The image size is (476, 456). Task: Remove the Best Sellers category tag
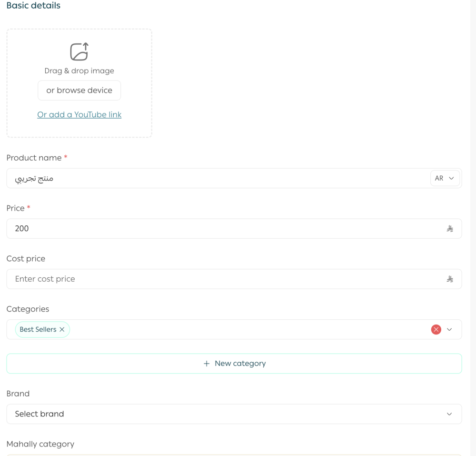(62, 330)
